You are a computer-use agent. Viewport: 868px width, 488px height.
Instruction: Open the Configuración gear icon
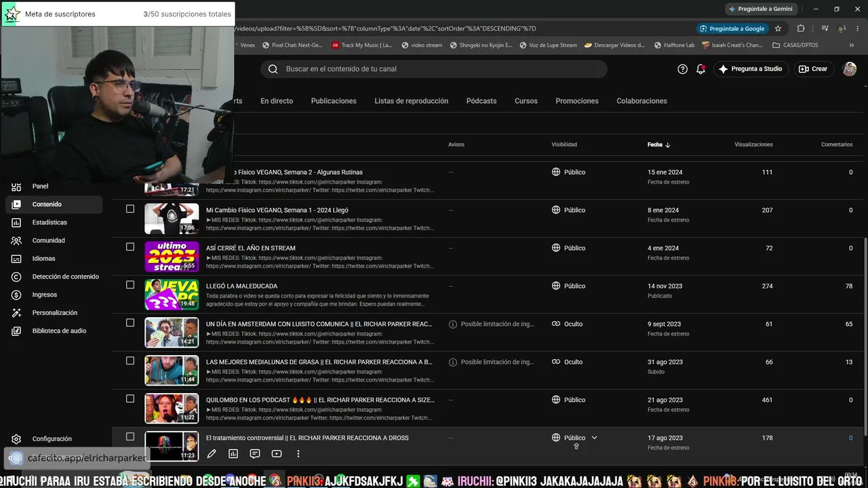point(17,439)
